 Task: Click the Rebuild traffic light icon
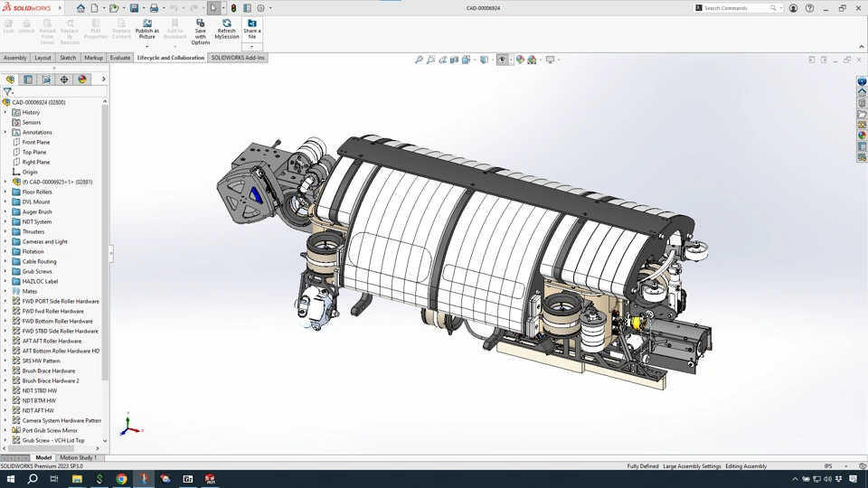pyautogui.click(x=233, y=8)
